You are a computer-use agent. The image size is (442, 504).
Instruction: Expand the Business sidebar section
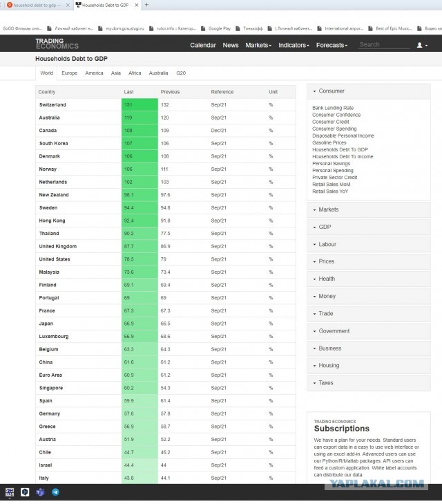click(x=369, y=348)
